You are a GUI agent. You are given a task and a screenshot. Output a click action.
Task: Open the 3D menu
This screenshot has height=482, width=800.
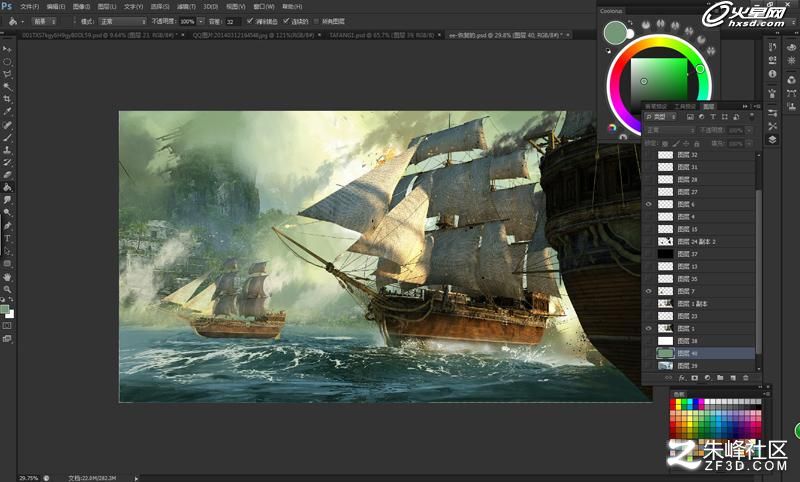coord(211,7)
